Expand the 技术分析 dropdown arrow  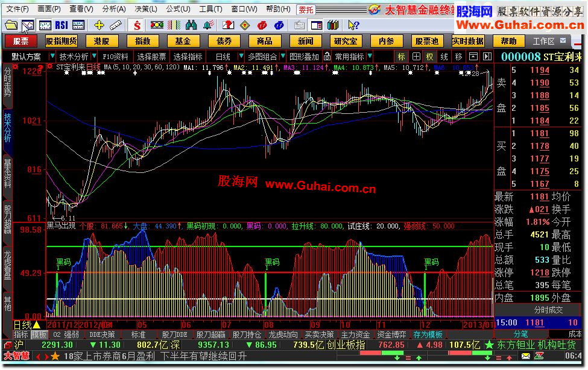click(x=94, y=56)
